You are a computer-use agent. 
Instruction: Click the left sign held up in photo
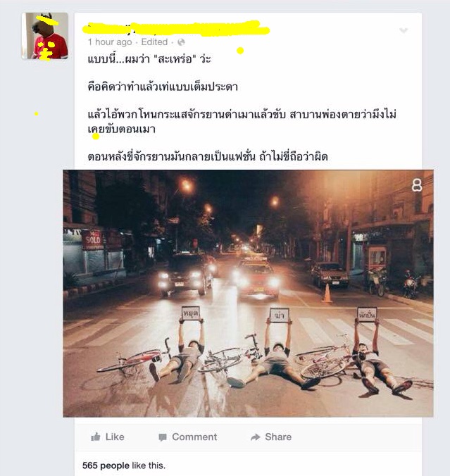191,313
